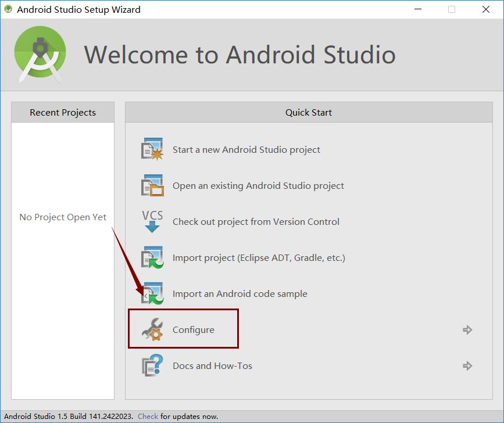
Task: Check out project from Version Control
Action: click(x=256, y=221)
